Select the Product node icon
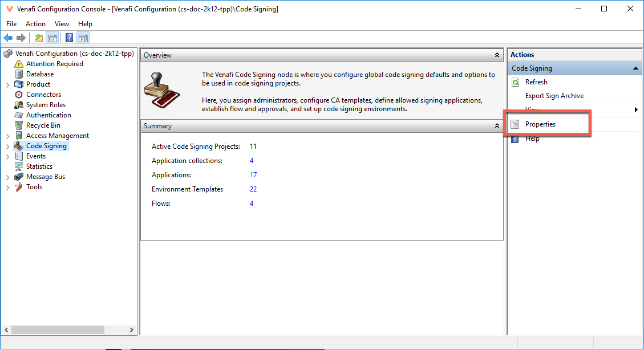The height and width of the screenshot is (350, 644). point(18,84)
